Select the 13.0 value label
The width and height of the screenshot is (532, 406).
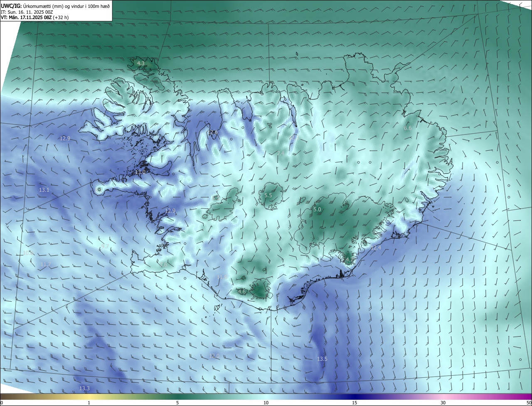coord(140,172)
